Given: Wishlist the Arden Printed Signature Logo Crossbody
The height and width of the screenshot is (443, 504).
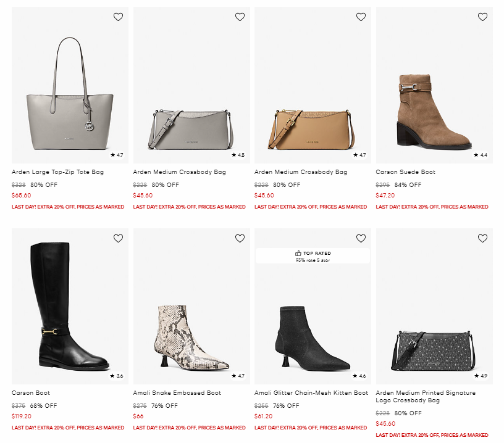Looking at the screenshot, I should (482, 238).
